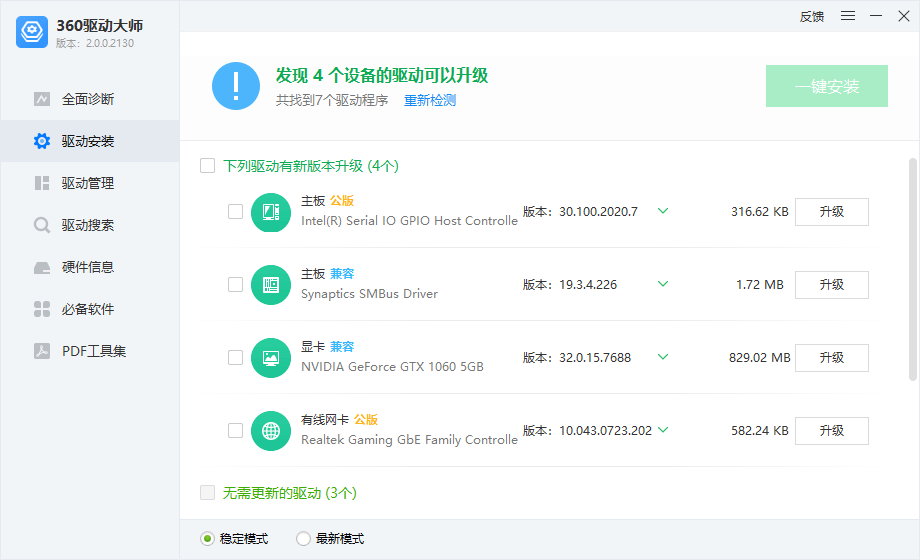Click 升级 for Realtek Gaming GbE
This screenshot has width=920, height=560.
pos(832,431)
